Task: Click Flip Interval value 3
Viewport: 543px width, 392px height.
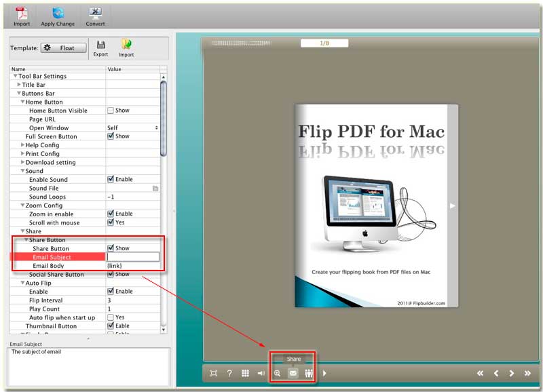Action: 109,300
